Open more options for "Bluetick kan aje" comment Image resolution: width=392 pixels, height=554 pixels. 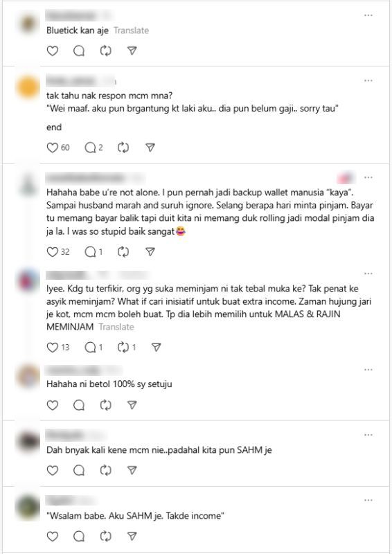368,15
